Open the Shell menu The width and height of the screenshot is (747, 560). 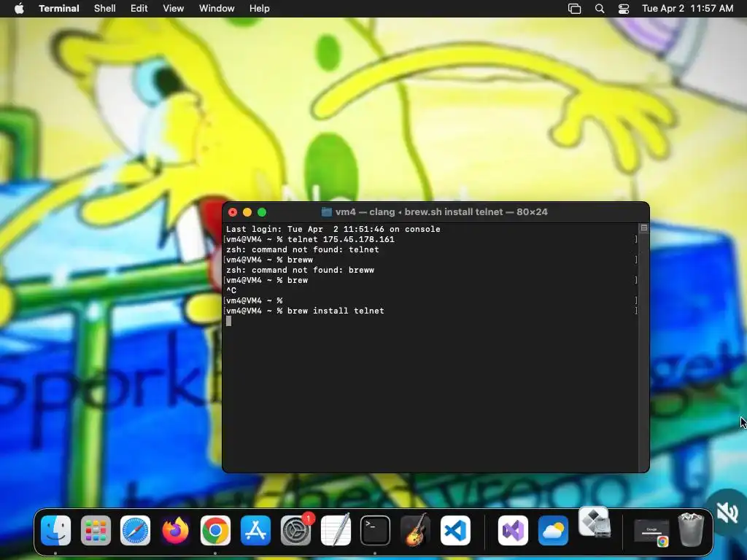pos(105,9)
